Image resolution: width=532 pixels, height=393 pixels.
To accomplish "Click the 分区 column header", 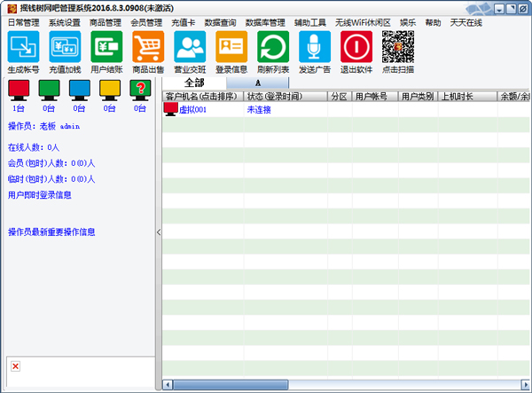I will click(x=340, y=97).
